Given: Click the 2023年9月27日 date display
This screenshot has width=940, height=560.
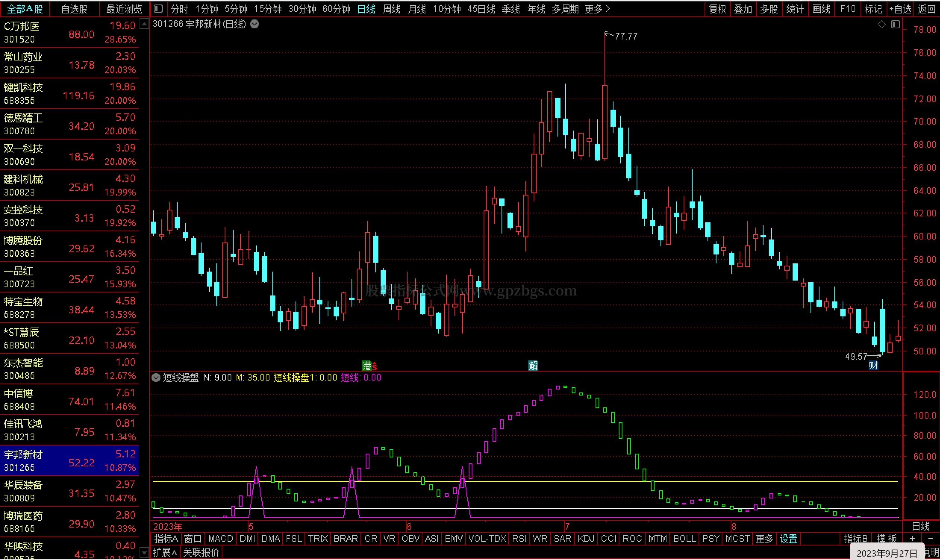Looking at the screenshot, I should pyautogui.click(x=886, y=554).
